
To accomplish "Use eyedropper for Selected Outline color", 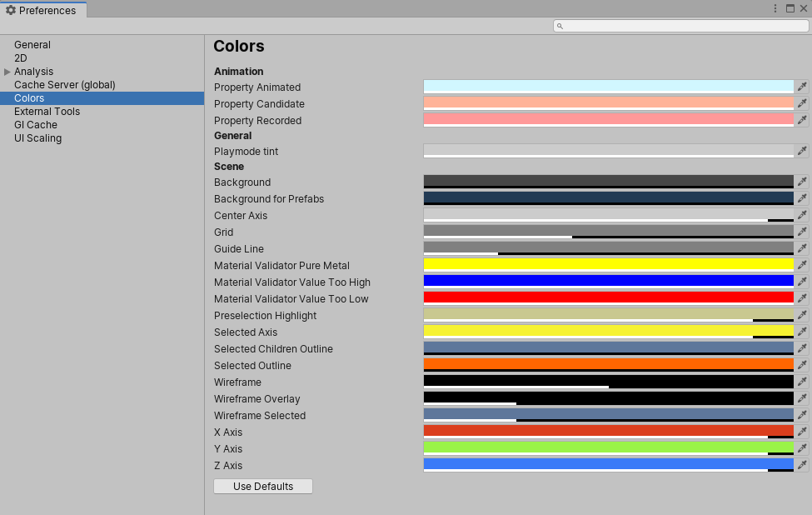I will tap(802, 365).
